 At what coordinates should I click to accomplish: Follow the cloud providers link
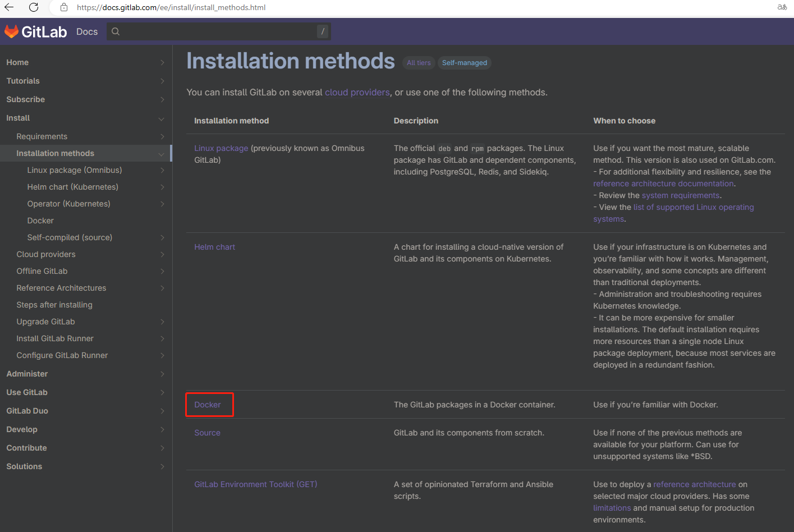357,92
